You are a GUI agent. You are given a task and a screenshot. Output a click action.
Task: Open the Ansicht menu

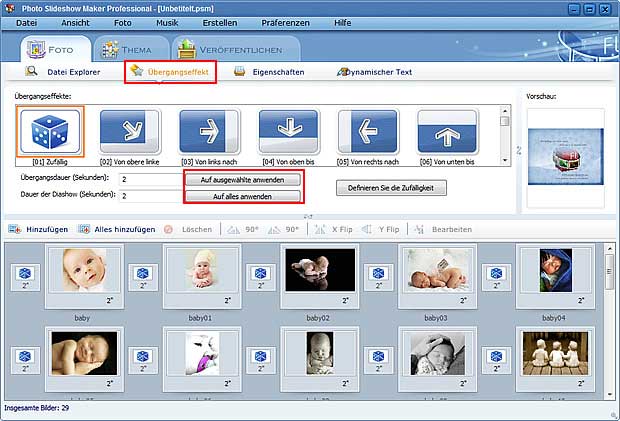coord(75,23)
